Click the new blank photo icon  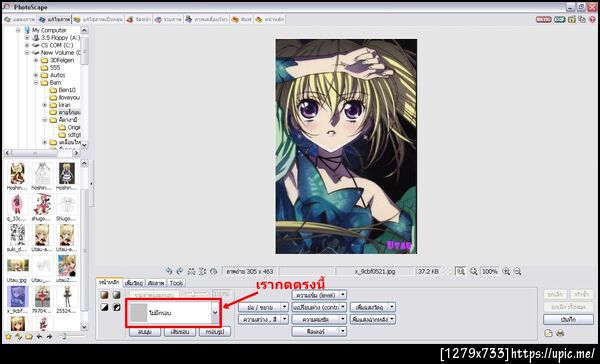[549, 333]
